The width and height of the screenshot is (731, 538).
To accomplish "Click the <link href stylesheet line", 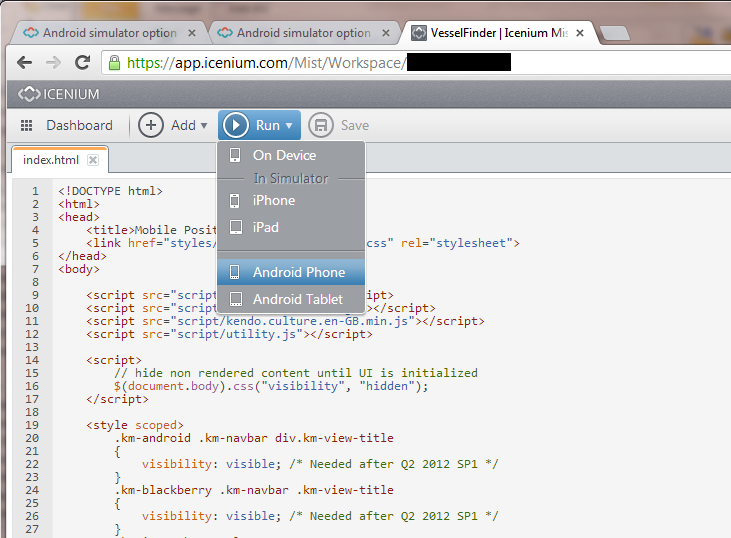I will 303,243.
